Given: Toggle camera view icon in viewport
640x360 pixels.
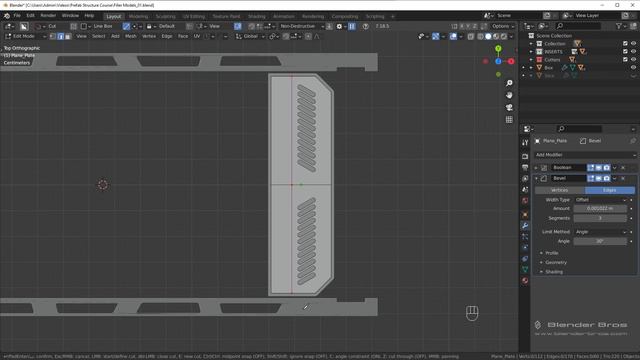Looking at the screenshot, I should [509, 107].
